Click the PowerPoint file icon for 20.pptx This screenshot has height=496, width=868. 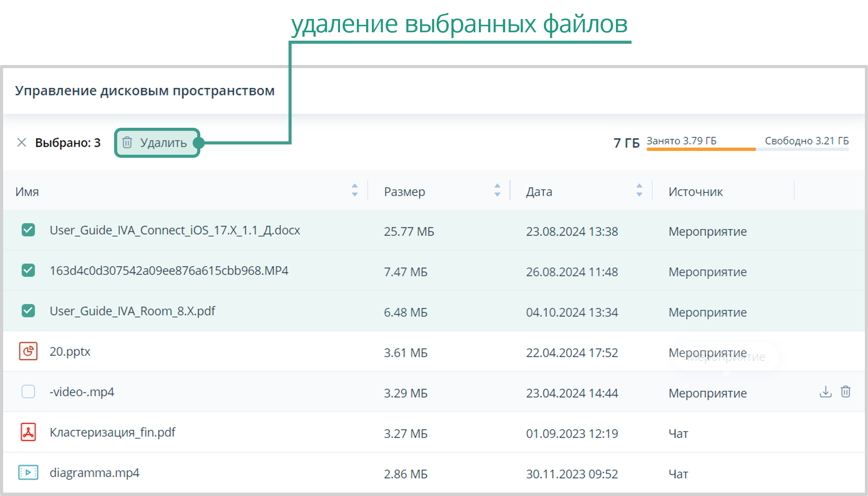(28, 351)
